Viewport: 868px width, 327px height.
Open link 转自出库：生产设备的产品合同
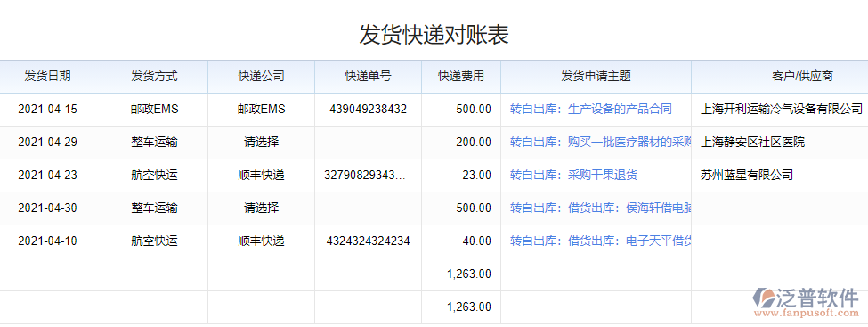(x=590, y=110)
